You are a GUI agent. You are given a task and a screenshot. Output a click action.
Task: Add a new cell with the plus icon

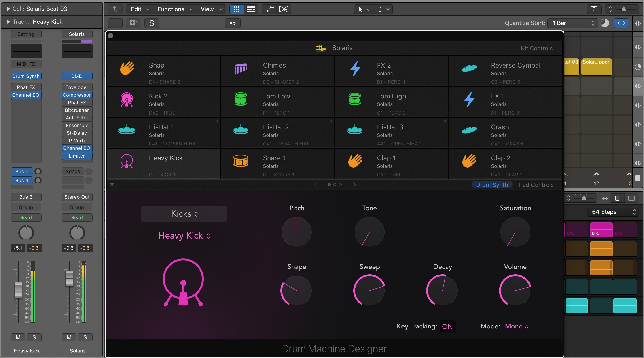115,23
